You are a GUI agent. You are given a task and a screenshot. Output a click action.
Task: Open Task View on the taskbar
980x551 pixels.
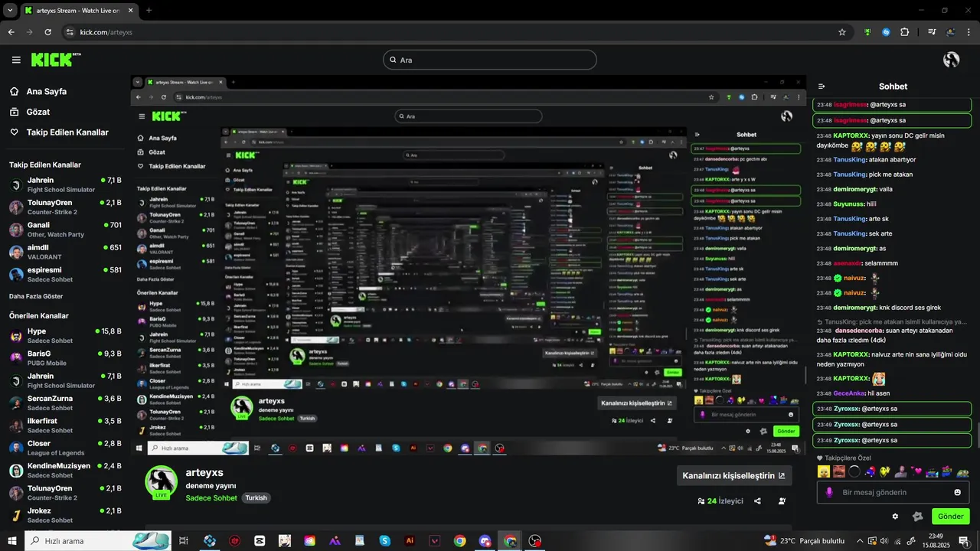coord(183,541)
